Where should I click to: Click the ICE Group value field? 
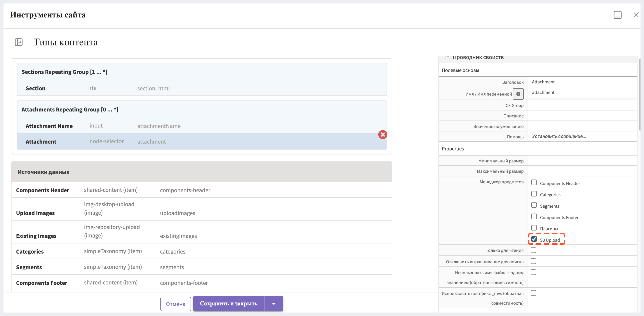click(x=582, y=105)
